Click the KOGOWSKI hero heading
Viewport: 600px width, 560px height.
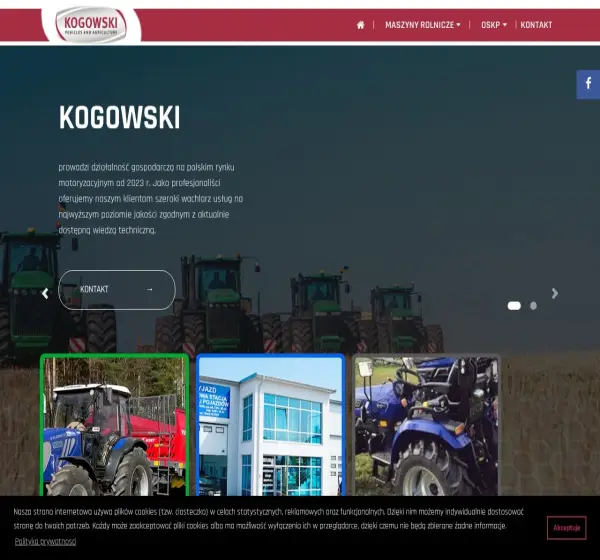click(x=119, y=118)
